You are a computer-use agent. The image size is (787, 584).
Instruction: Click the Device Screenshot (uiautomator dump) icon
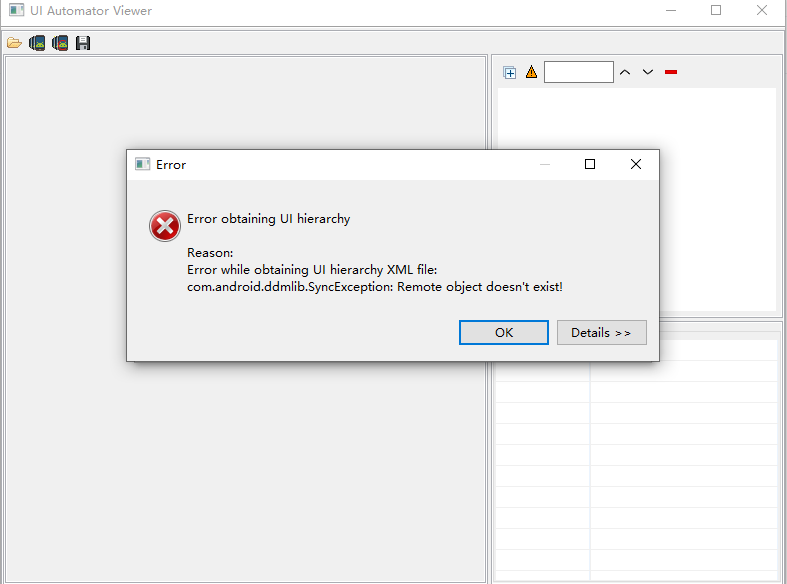[x=37, y=43]
